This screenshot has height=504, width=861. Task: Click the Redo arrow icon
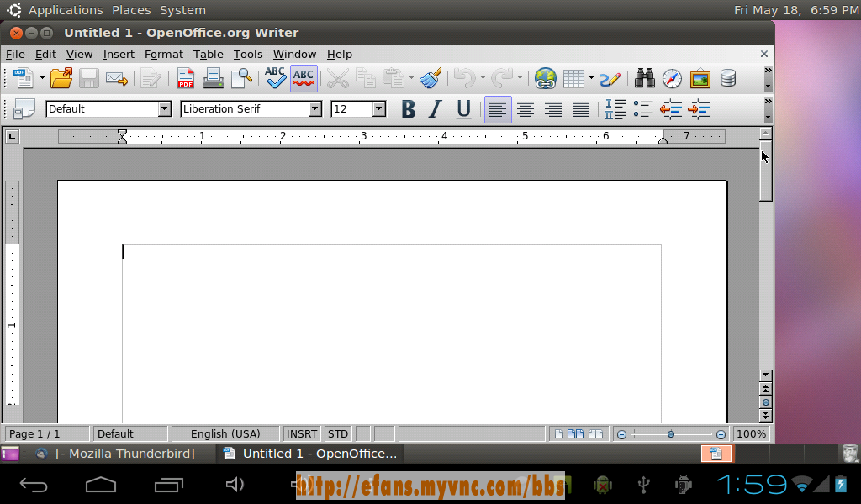point(502,78)
